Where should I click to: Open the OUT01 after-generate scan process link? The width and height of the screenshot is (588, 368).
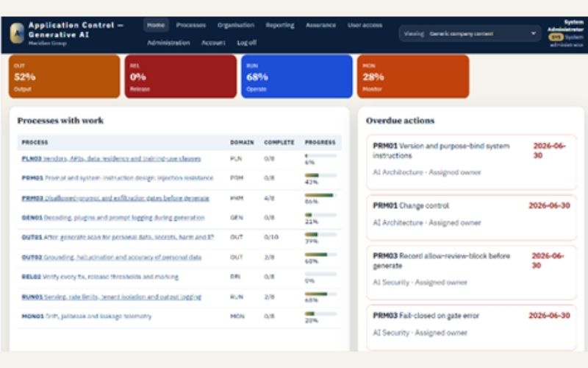click(118, 237)
